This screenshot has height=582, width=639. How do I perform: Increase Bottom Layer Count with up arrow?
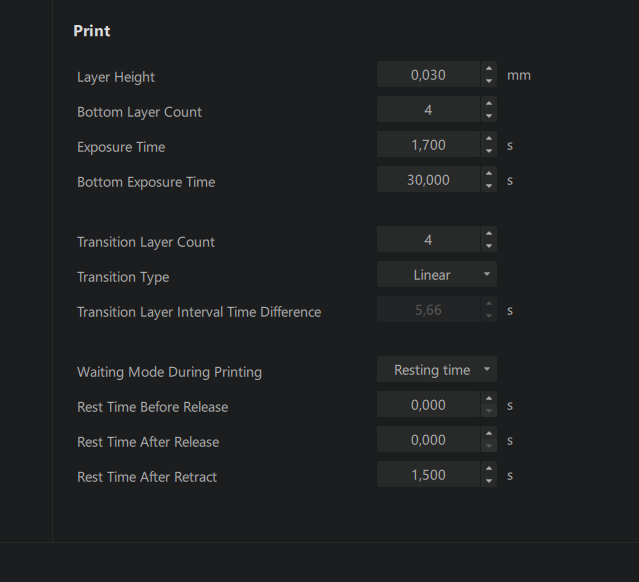point(489,103)
